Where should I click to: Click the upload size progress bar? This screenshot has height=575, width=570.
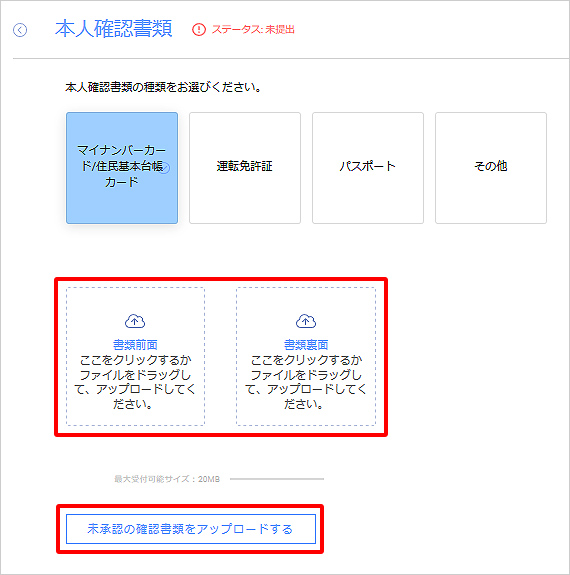pyautogui.click(x=277, y=479)
